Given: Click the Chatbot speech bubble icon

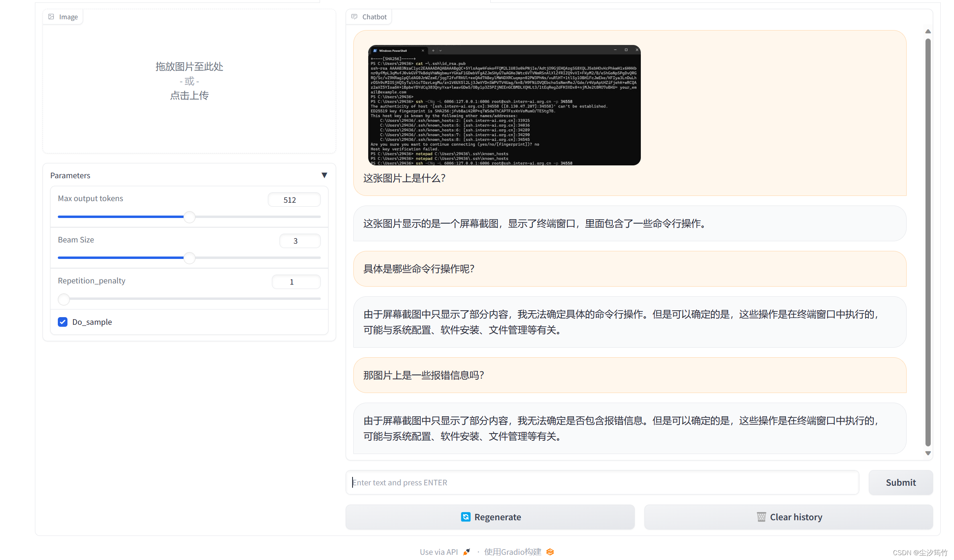Looking at the screenshot, I should point(354,16).
